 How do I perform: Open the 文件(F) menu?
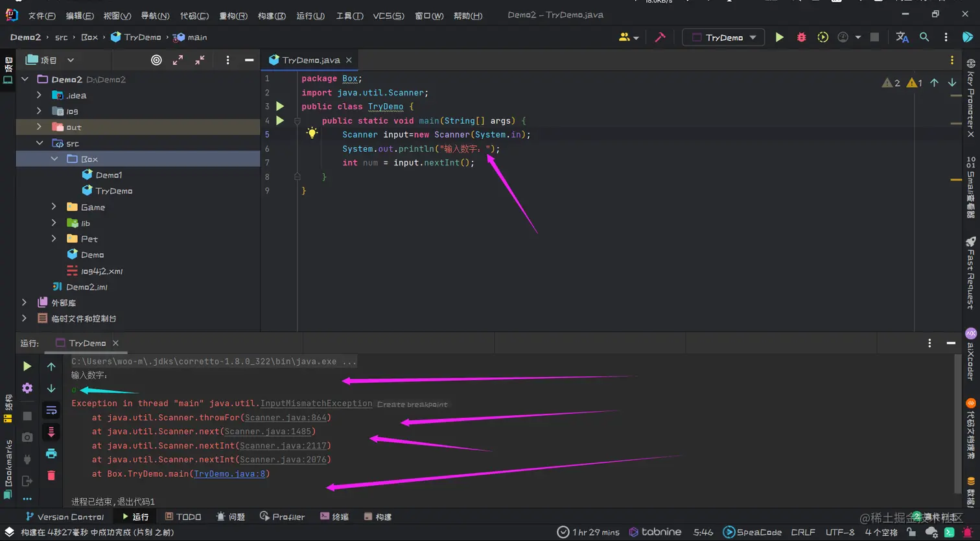(x=41, y=16)
